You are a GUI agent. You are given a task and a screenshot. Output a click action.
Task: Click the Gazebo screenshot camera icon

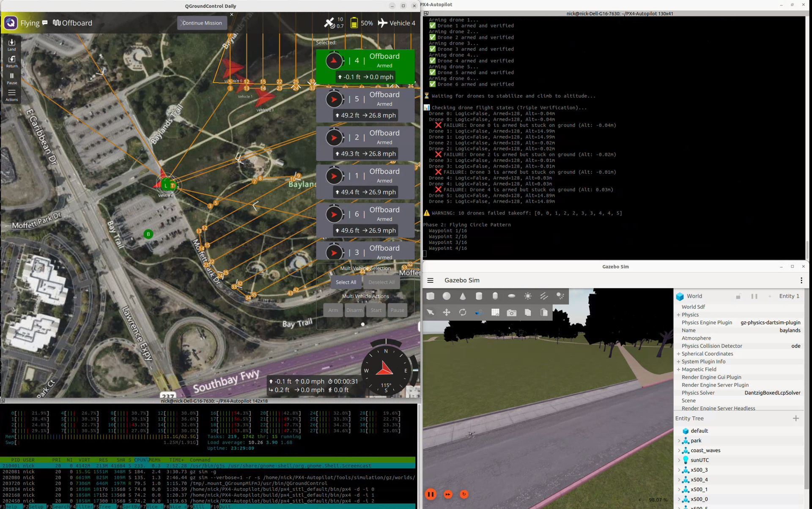coord(511,312)
